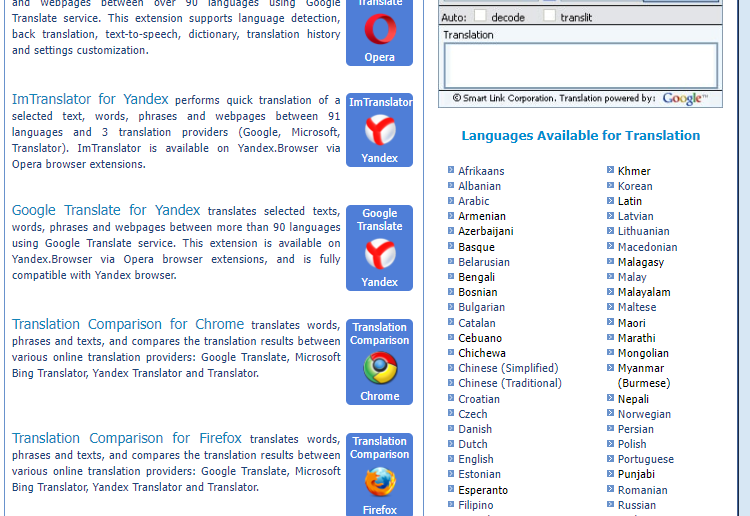Click the bullet icon beside Croatian

(x=451, y=398)
